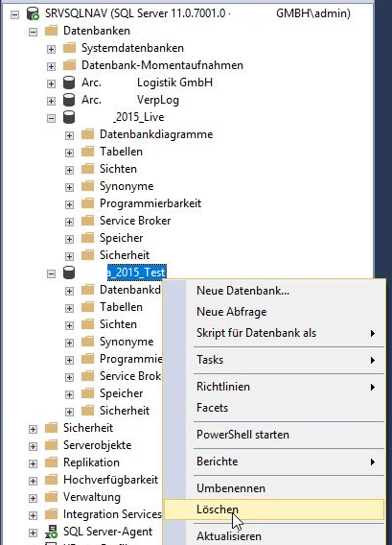Screen dimensions: 392x545
Task: Collapse the Datenbanken node
Action: [x=33, y=32]
